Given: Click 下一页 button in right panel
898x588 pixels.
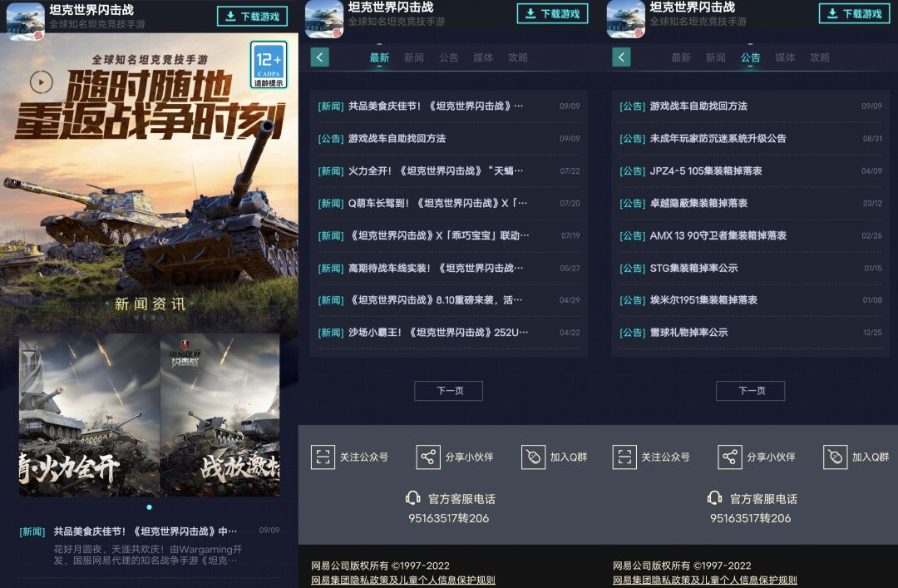Looking at the screenshot, I should [x=750, y=391].
